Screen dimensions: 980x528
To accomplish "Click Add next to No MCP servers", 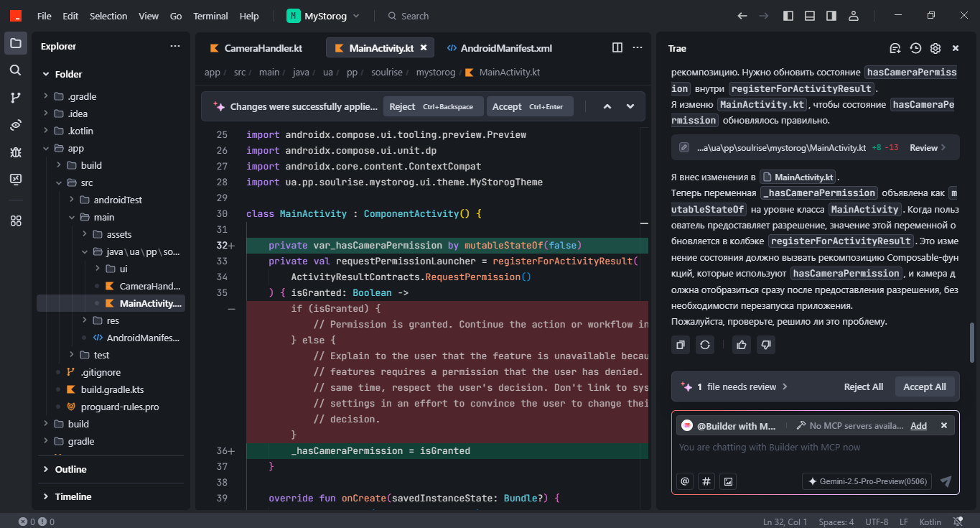I will (918, 425).
